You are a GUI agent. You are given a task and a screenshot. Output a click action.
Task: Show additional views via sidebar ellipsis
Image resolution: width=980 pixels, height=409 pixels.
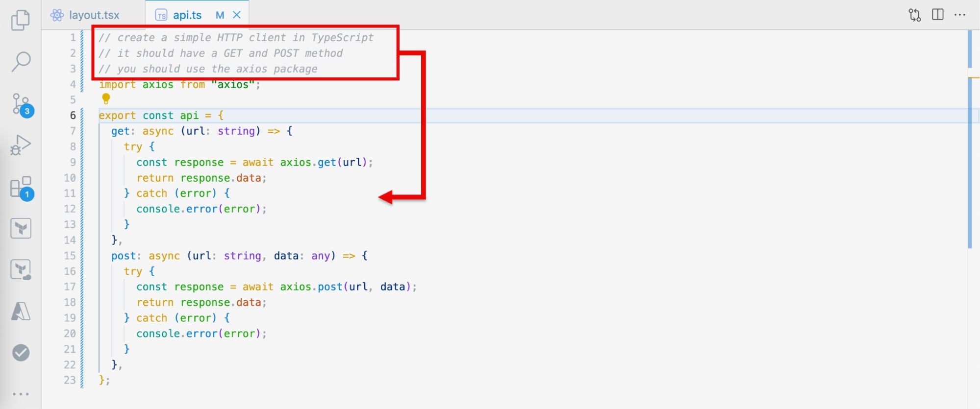click(x=21, y=394)
